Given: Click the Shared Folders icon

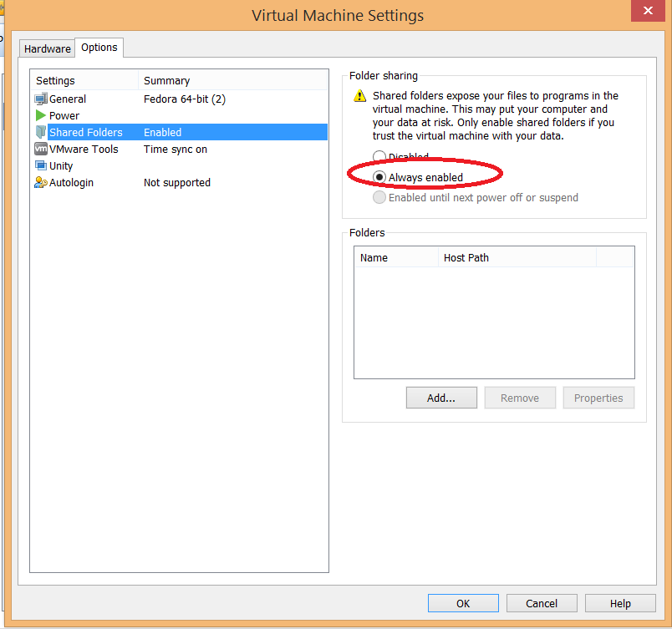Looking at the screenshot, I should click(41, 132).
